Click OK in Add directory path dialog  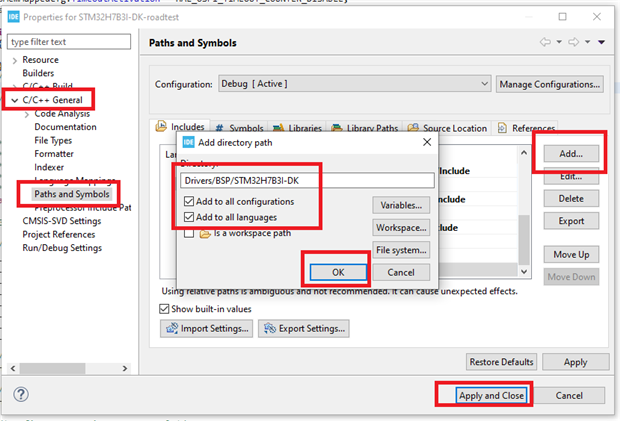338,272
